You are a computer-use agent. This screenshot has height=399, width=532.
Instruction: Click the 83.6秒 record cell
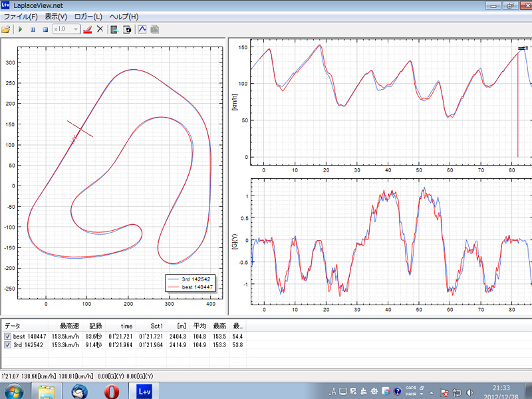94,336
